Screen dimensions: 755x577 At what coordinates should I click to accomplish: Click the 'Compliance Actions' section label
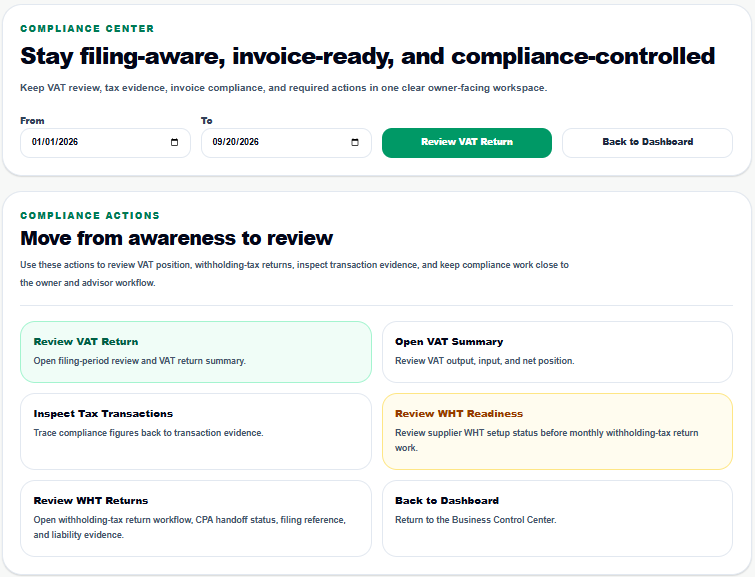click(90, 215)
